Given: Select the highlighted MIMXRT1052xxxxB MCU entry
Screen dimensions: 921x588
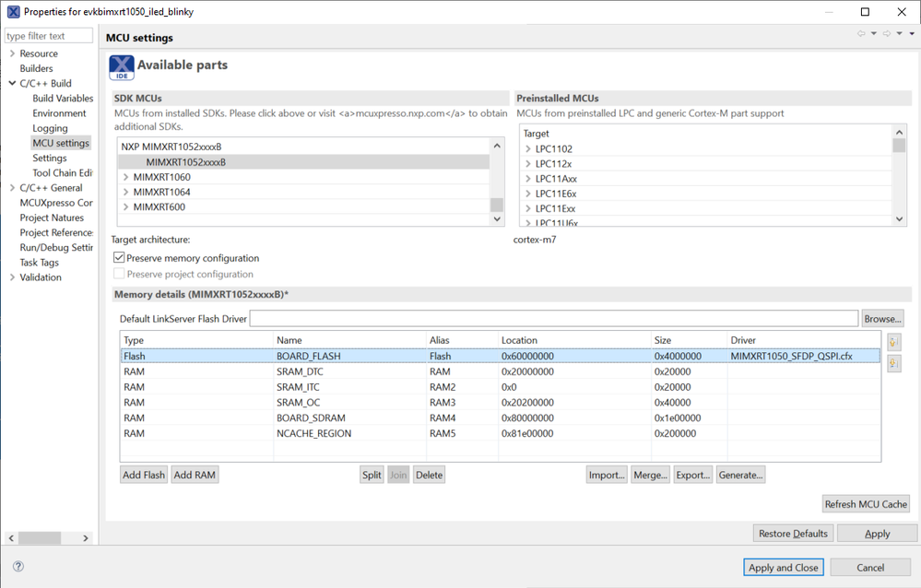Looking at the screenshot, I should 303,162.
